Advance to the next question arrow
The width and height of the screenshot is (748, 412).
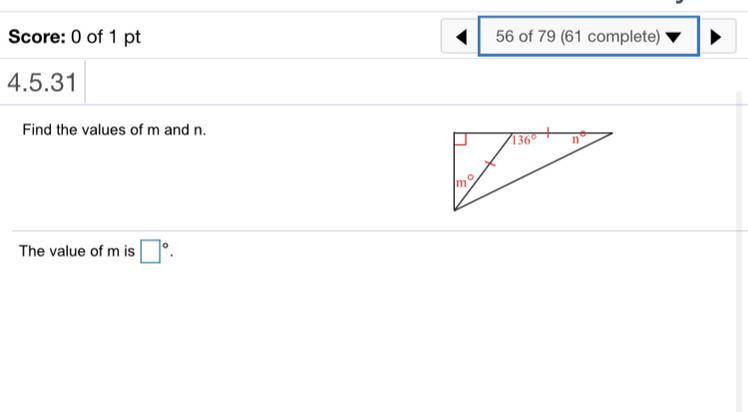coord(715,37)
